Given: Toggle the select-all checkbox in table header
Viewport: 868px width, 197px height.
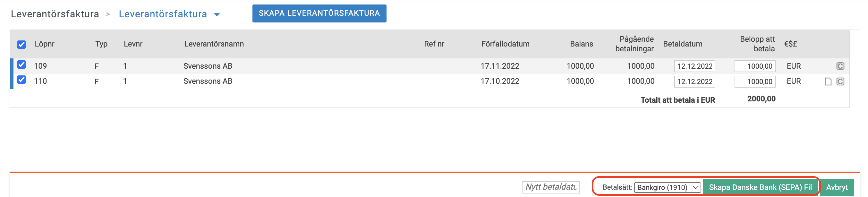Looking at the screenshot, I should click(21, 45).
